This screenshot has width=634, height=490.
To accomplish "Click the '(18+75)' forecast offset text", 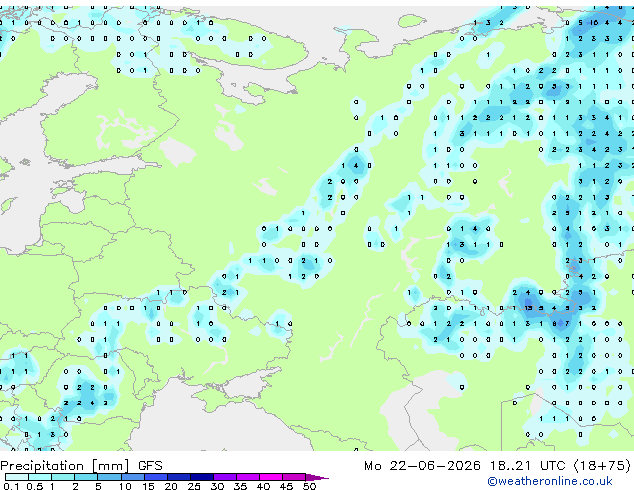I will (602, 466).
